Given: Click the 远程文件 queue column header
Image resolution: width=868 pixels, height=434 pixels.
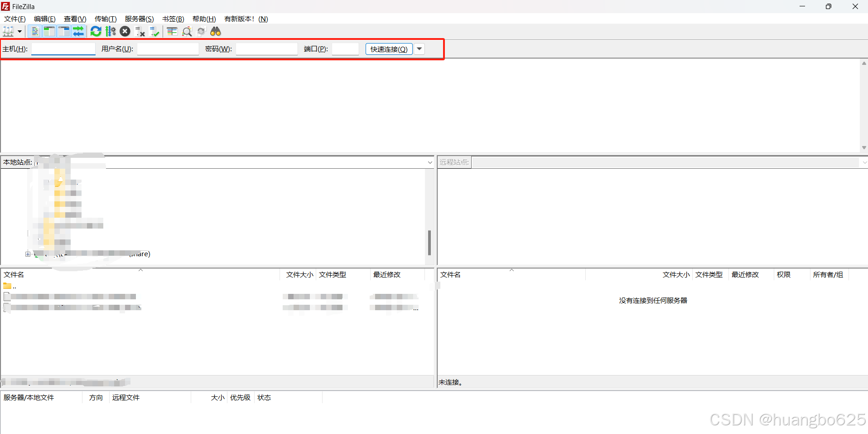Looking at the screenshot, I should 150,398.
